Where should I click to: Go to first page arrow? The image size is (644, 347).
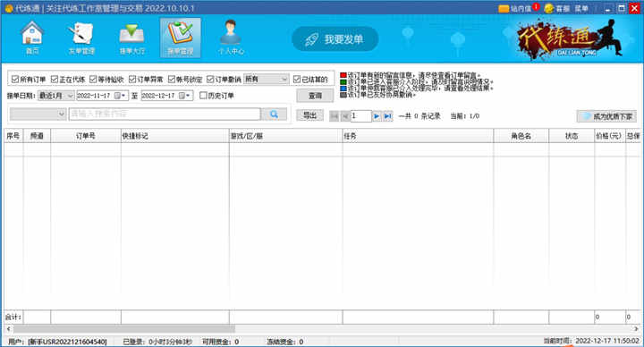tap(334, 116)
